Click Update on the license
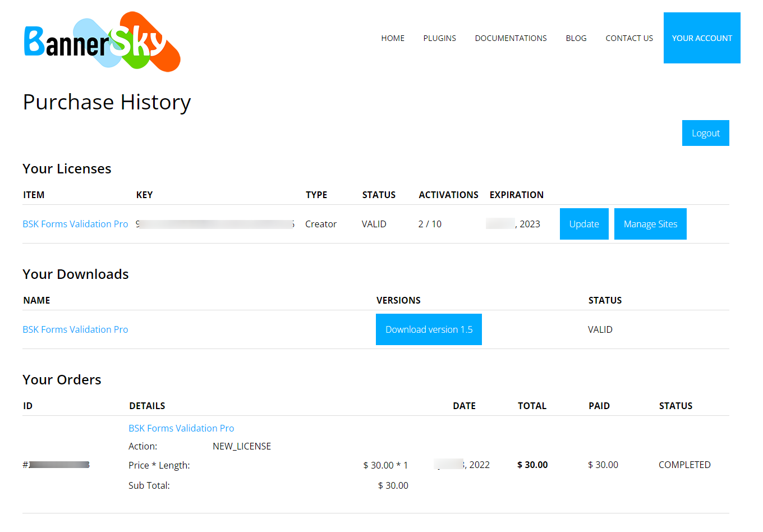This screenshot has height=532, width=763. click(x=584, y=223)
